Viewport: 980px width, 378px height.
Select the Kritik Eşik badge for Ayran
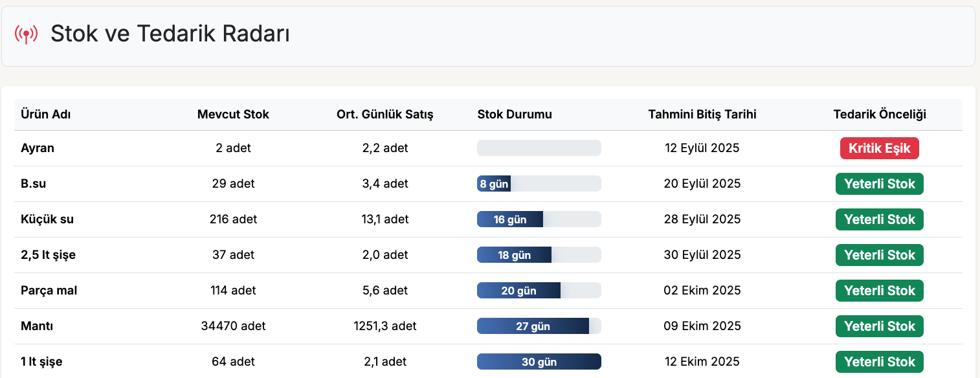[879, 148]
